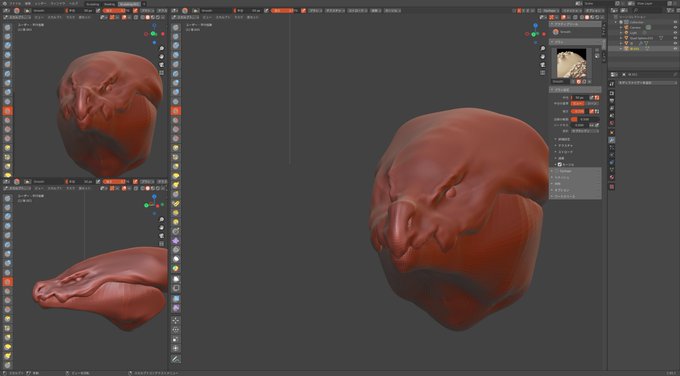This screenshot has height=376, width=680.
Task: Hide the Collection in outliner via eye icon
Action: pos(675,22)
